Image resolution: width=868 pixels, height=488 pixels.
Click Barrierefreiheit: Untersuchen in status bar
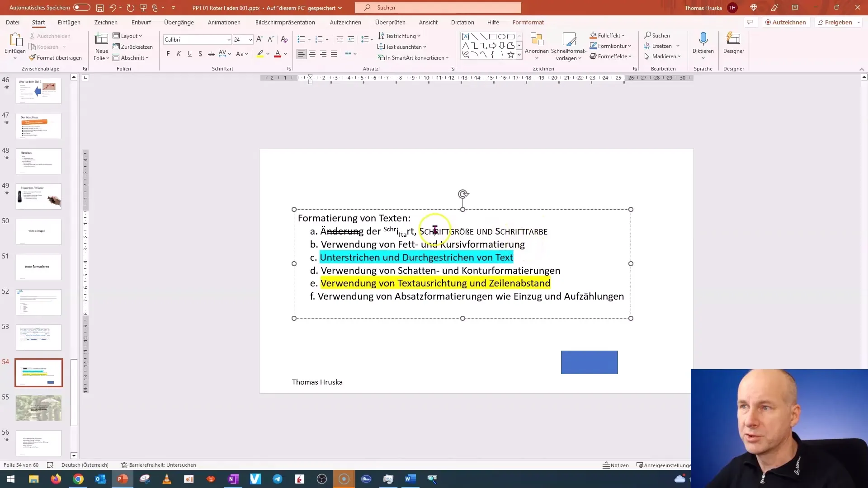[159, 465]
